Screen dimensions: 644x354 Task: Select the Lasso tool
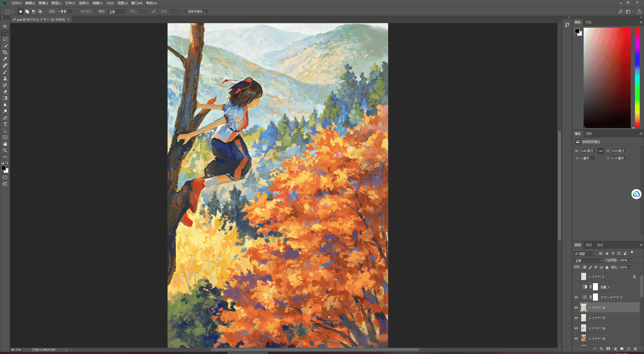pos(5,39)
